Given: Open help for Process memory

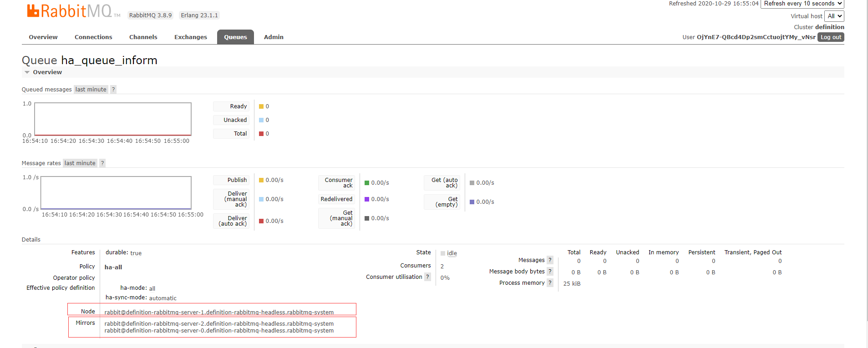Looking at the screenshot, I should [550, 283].
